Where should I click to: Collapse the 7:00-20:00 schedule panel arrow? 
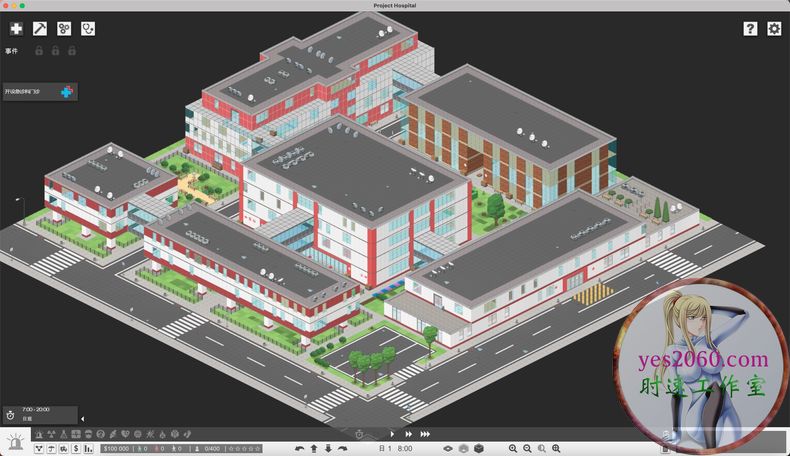point(82,419)
